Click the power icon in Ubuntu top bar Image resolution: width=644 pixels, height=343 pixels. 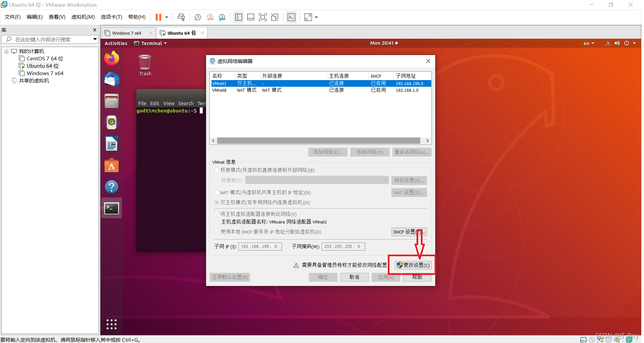tap(627, 43)
